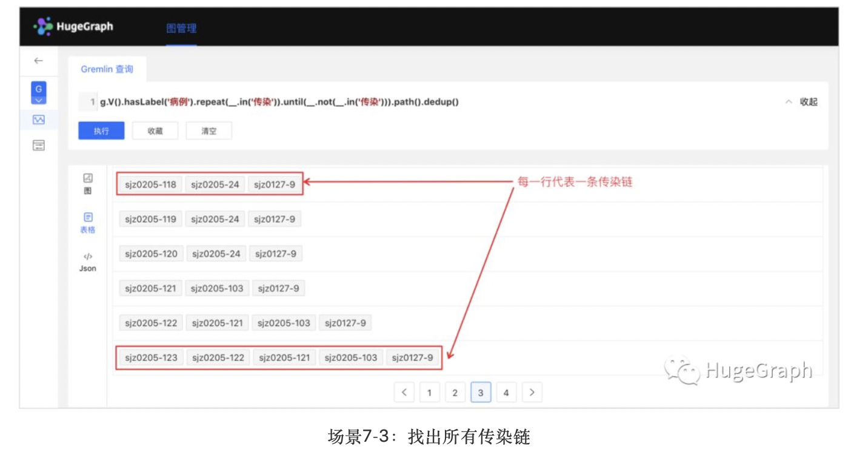Switch results to 图 graph view
868x466 pixels.
click(88, 184)
